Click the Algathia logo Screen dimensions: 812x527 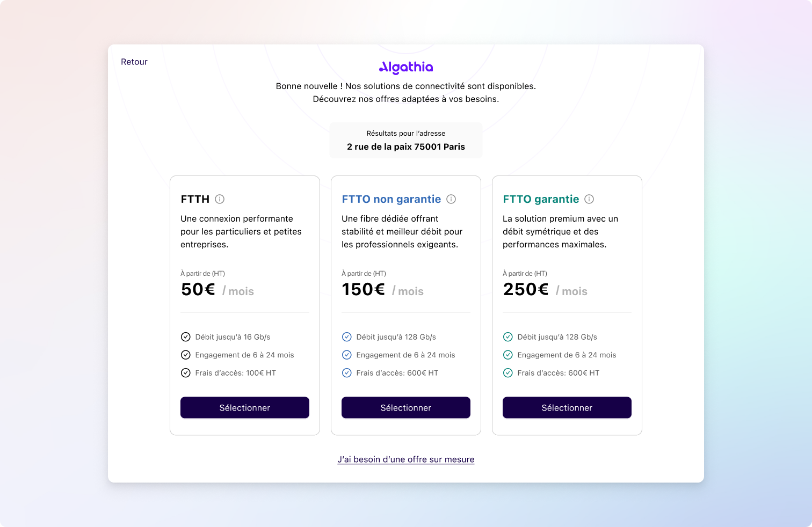(406, 67)
